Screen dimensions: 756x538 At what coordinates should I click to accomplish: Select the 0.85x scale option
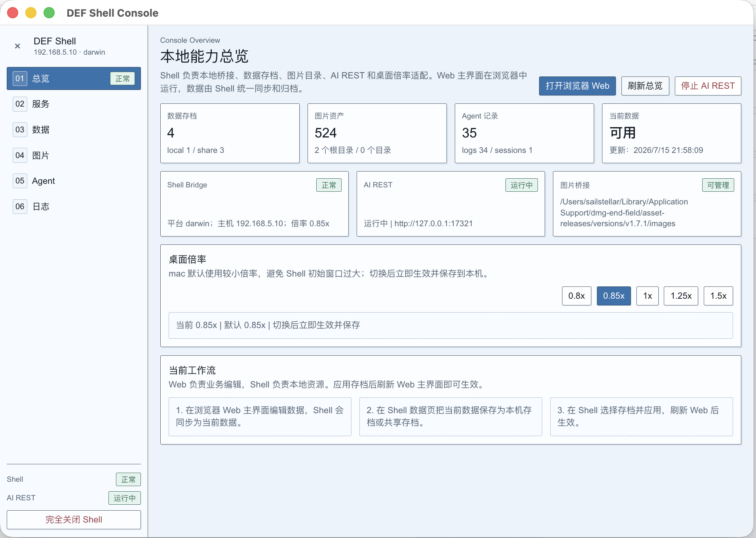[x=614, y=296]
